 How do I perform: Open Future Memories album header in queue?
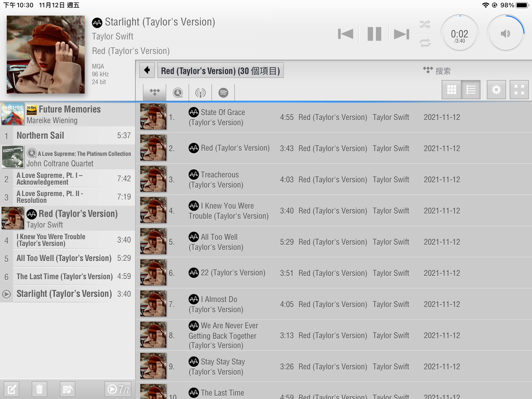(x=68, y=114)
